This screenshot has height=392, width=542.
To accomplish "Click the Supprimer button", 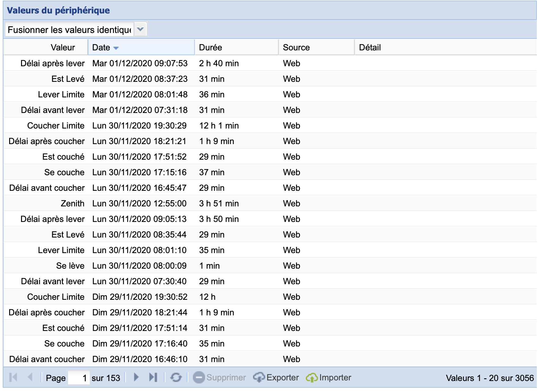I will [219, 378].
